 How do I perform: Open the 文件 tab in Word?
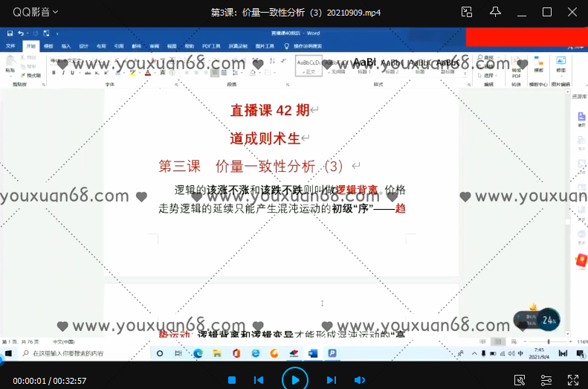[10, 46]
